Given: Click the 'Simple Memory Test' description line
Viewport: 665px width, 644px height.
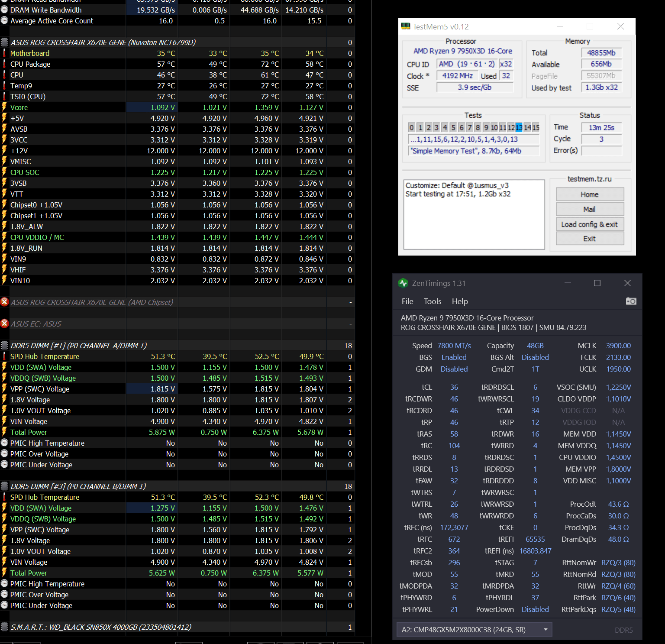Looking at the screenshot, I should (474, 151).
